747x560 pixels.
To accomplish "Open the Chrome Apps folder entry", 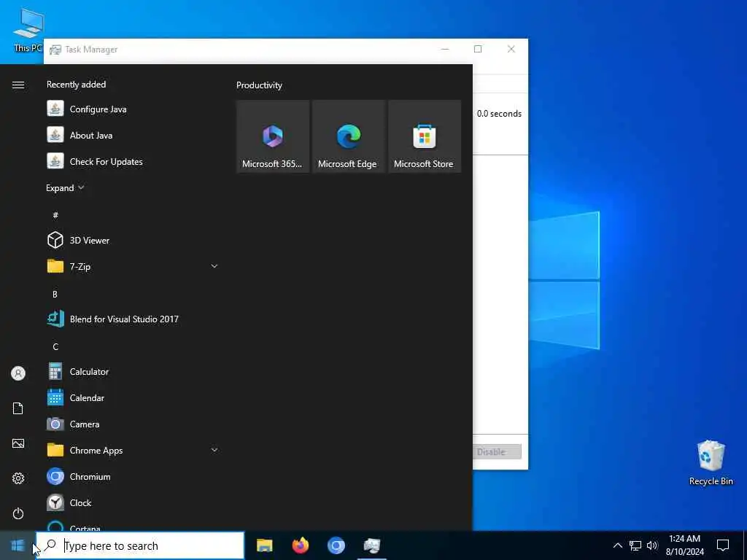I will point(132,450).
